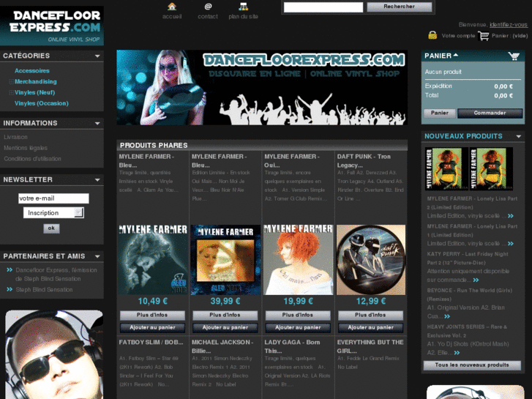Click the cart icon in Panier block header
Viewport: 532px width, 399px height.
(x=514, y=56)
